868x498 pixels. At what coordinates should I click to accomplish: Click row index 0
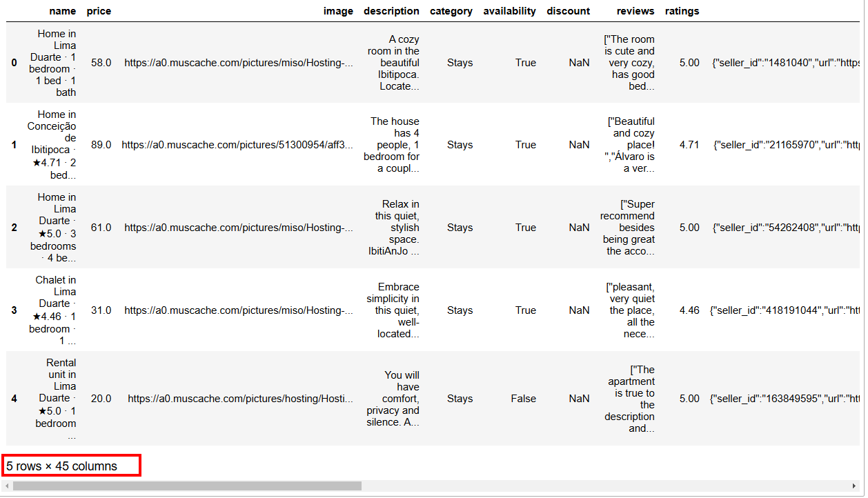tap(14, 63)
